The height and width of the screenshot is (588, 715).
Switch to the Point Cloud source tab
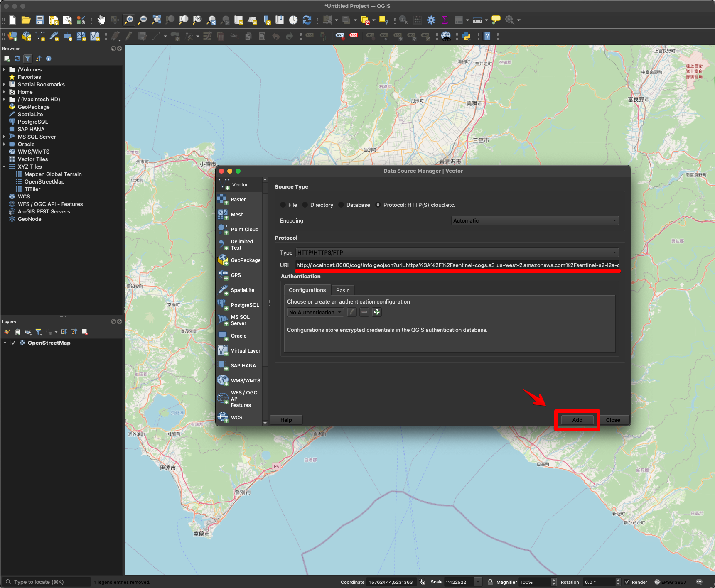(x=239, y=230)
